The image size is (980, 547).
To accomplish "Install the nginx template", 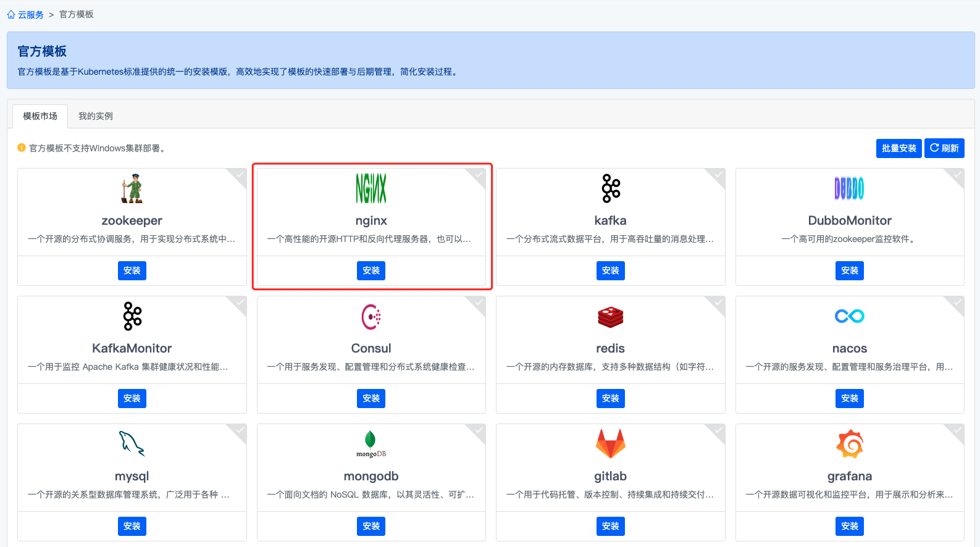I will [371, 270].
